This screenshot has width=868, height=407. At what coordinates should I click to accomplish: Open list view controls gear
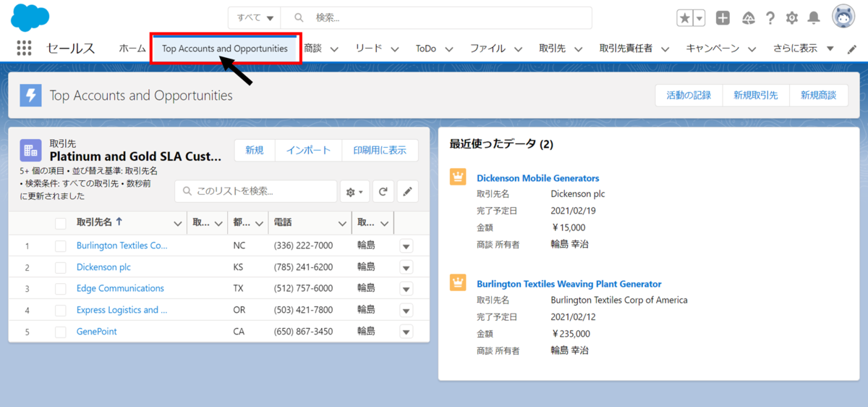tap(354, 192)
